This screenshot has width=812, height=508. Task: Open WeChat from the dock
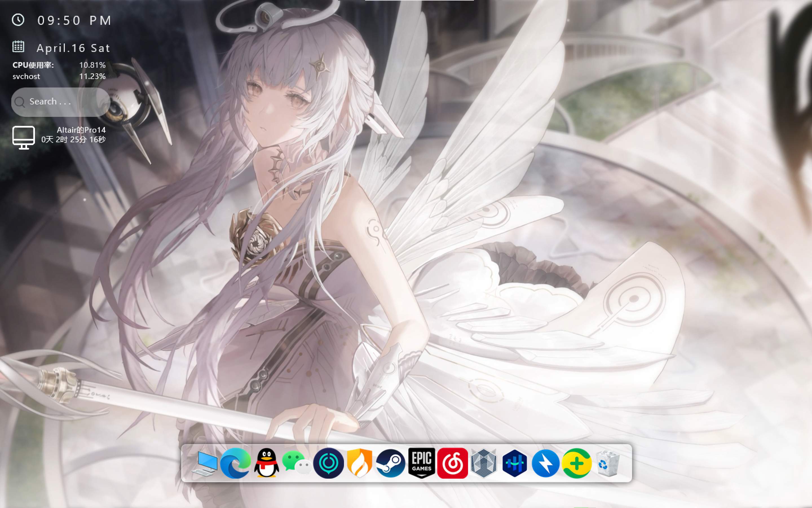click(297, 463)
